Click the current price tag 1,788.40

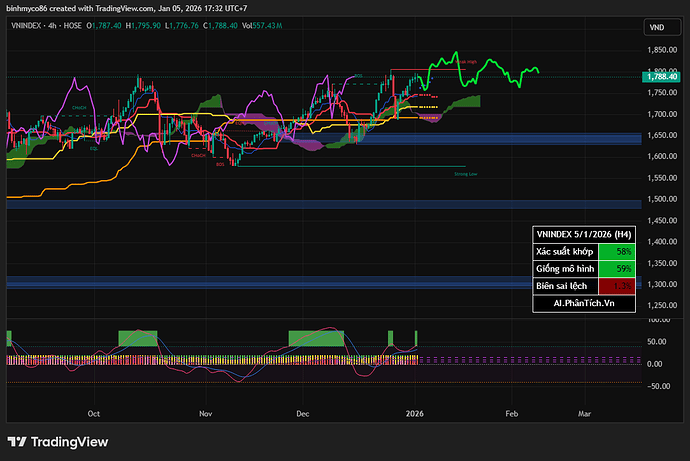657,75
